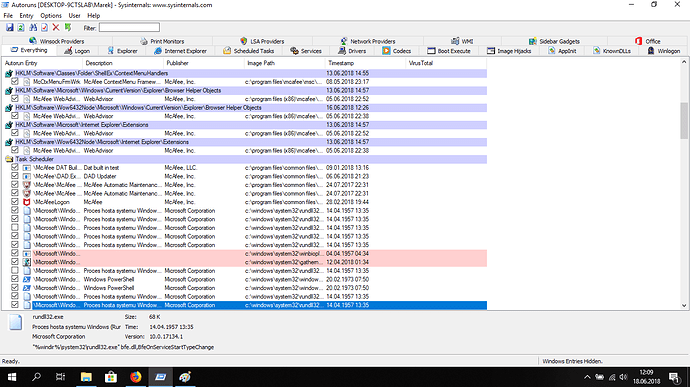Delete selected entry with red X icon
This screenshot has height=387, width=690.
56,28
